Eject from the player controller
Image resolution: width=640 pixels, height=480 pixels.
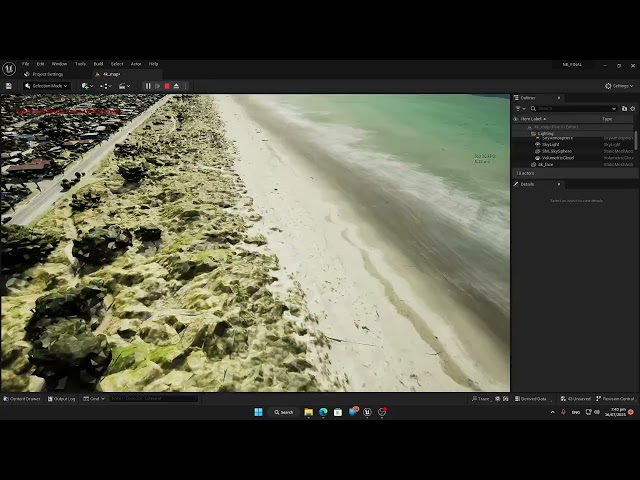(176, 86)
